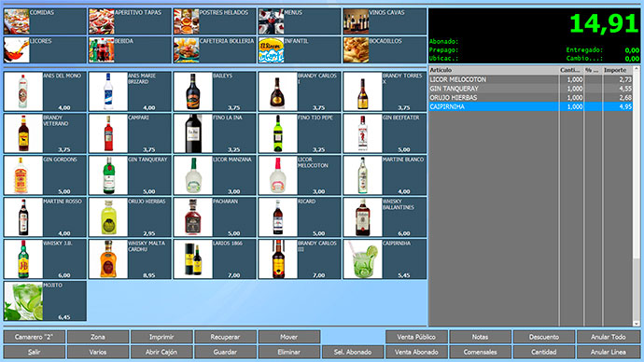
Task: Open the Infantil menu category
Action: coord(300,50)
